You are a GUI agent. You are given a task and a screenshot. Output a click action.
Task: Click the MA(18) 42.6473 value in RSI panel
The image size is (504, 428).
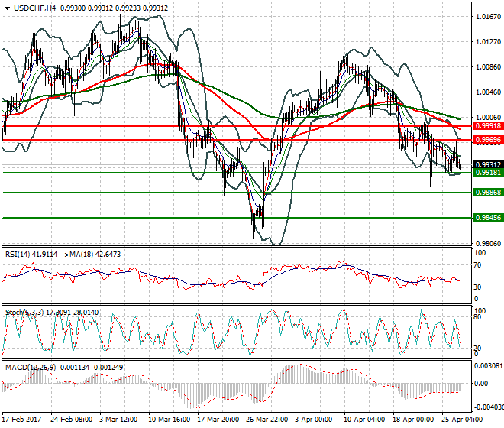95,255
